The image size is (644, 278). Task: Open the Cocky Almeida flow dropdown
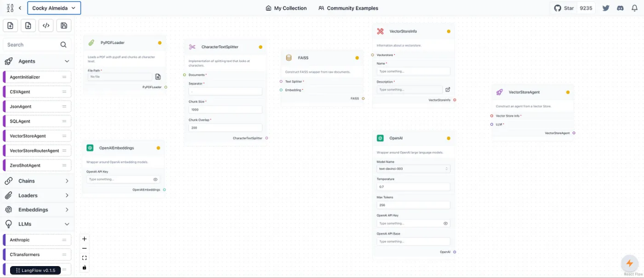pyautogui.click(x=54, y=8)
